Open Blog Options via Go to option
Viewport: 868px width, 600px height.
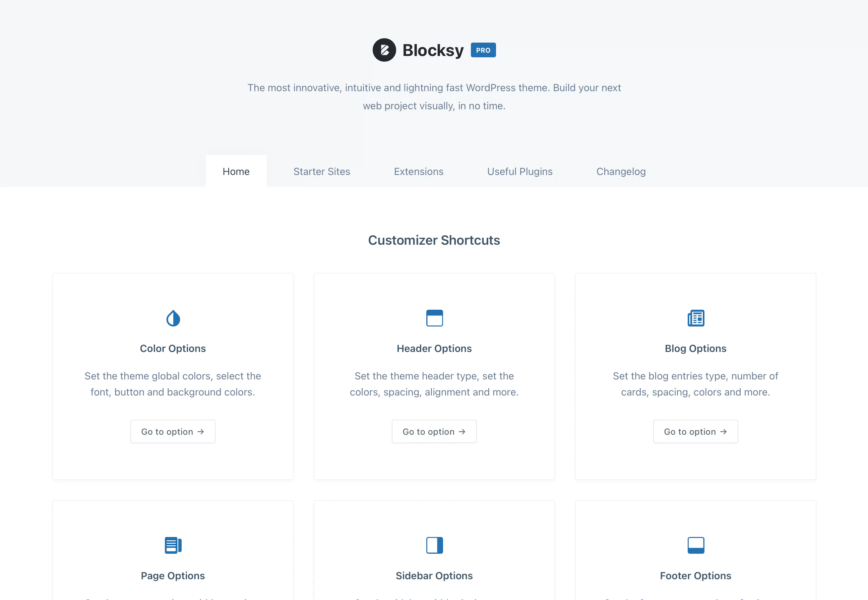695,431
